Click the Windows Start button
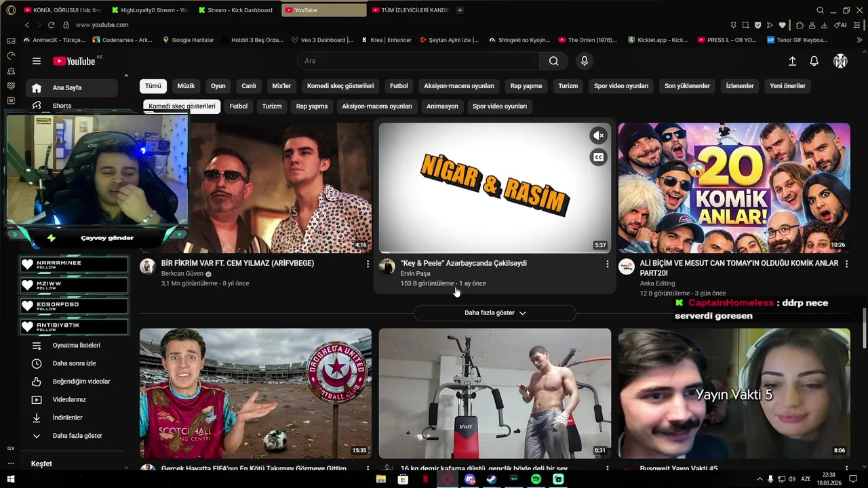This screenshot has height=488, width=868. click(11, 479)
